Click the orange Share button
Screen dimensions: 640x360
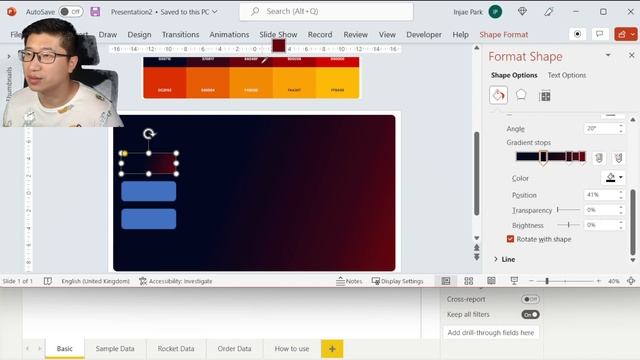coord(622,34)
